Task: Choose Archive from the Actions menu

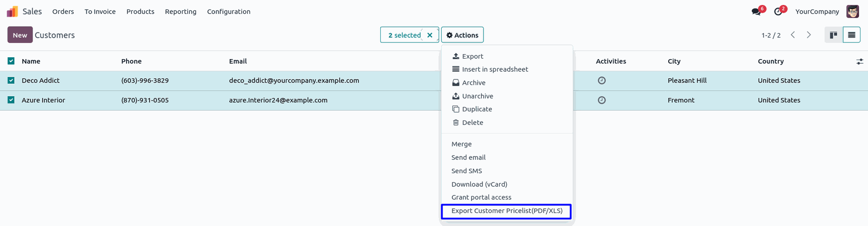Action: coord(473,83)
